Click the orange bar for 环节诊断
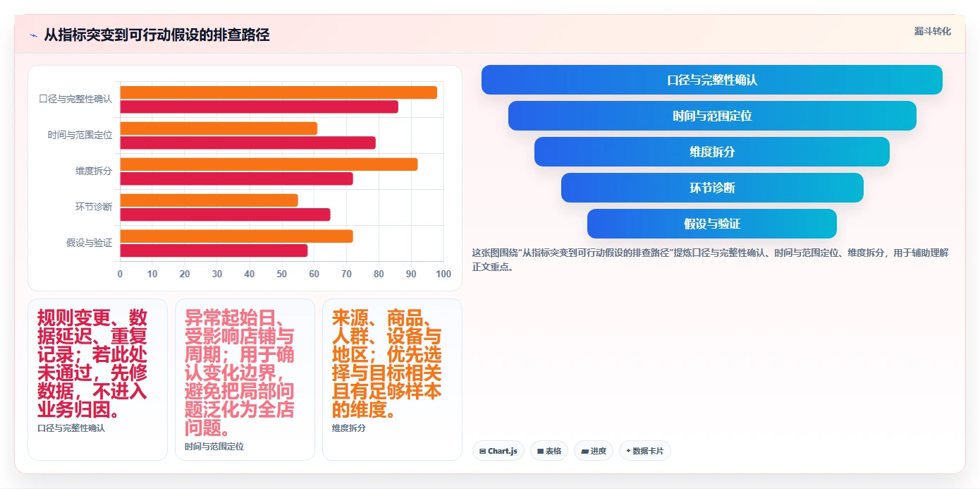Screen dimensions: 980x489 tap(209, 200)
